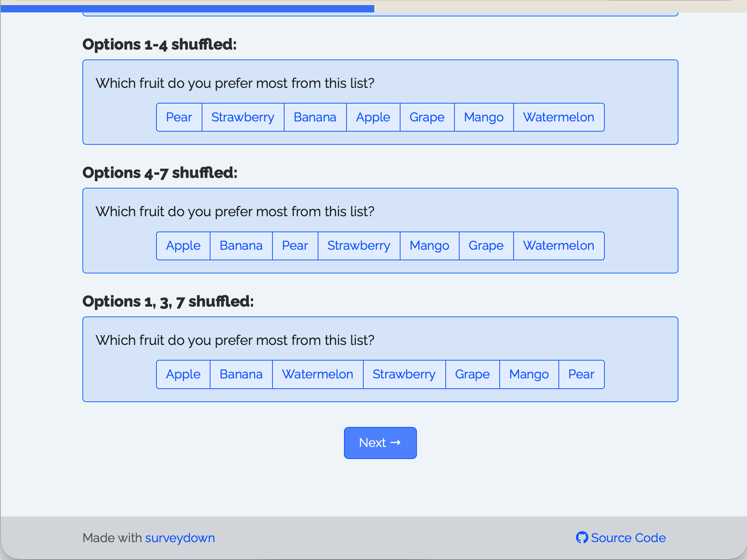Click the GitHub icon beside Source Code

click(x=582, y=537)
